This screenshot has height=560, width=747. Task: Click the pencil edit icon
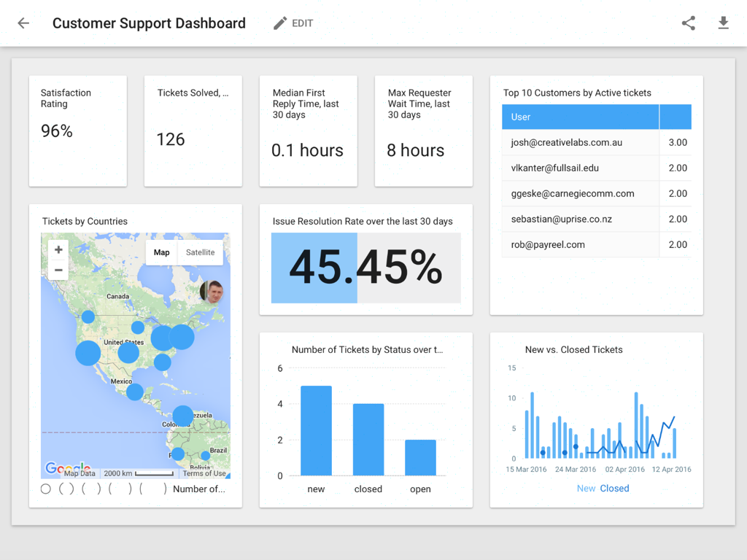point(280,23)
